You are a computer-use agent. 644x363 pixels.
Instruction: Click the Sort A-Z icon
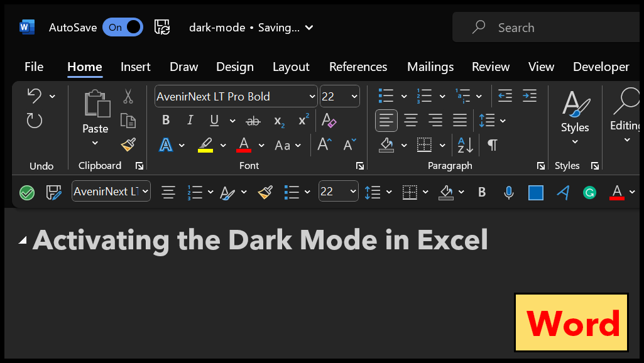[466, 145]
